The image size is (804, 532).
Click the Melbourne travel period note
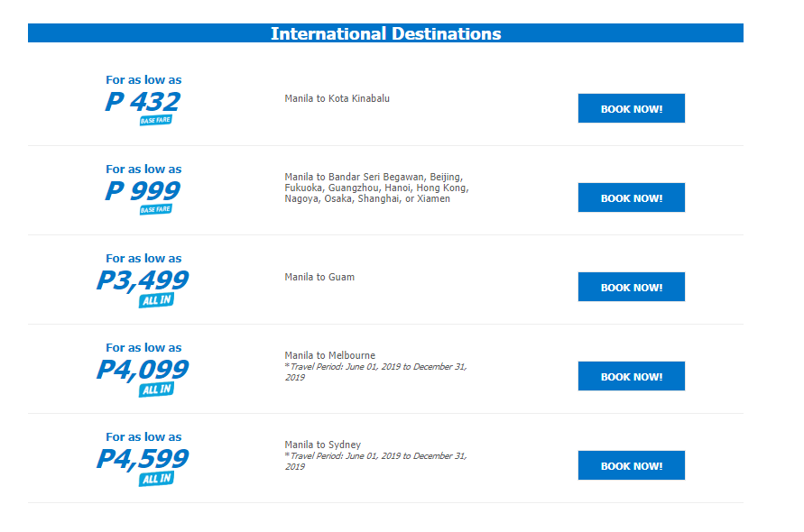point(376,371)
